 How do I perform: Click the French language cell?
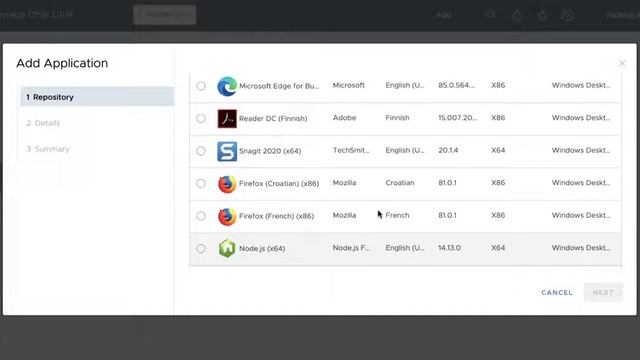coord(397,215)
